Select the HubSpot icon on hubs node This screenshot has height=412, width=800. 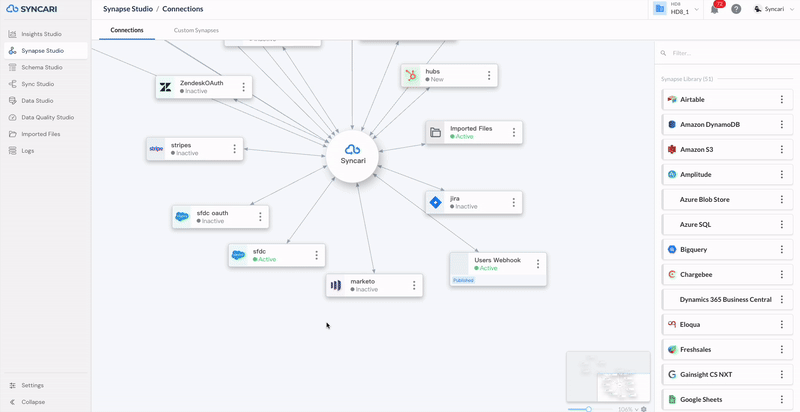[x=410, y=75]
